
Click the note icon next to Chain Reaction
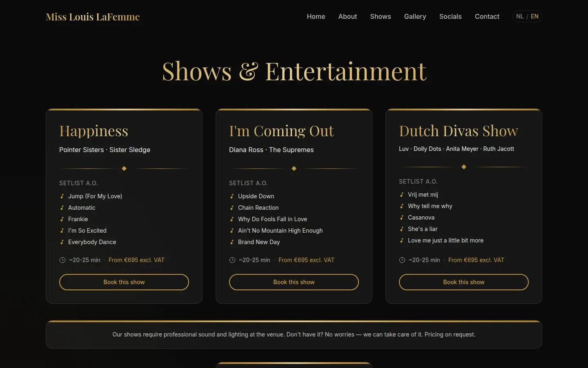(232, 208)
